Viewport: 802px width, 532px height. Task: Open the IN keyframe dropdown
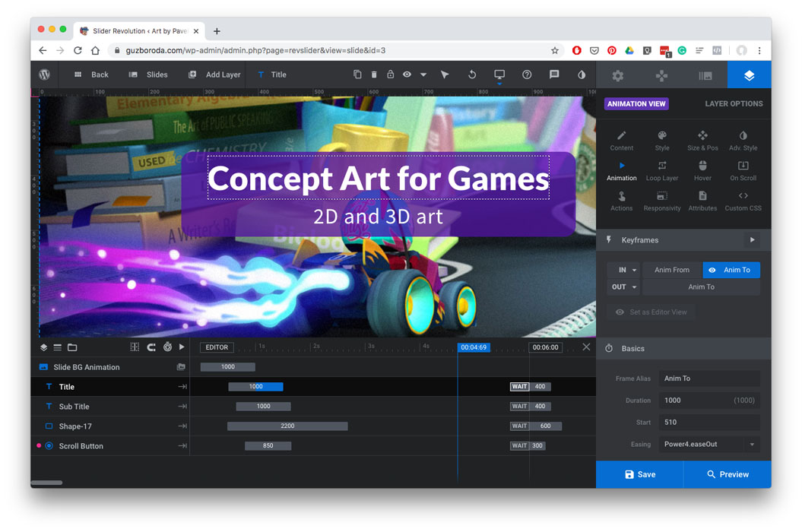click(624, 270)
